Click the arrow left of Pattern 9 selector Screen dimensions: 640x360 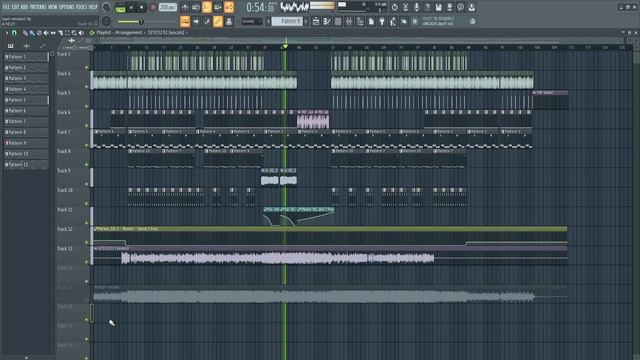pyautogui.click(x=268, y=21)
